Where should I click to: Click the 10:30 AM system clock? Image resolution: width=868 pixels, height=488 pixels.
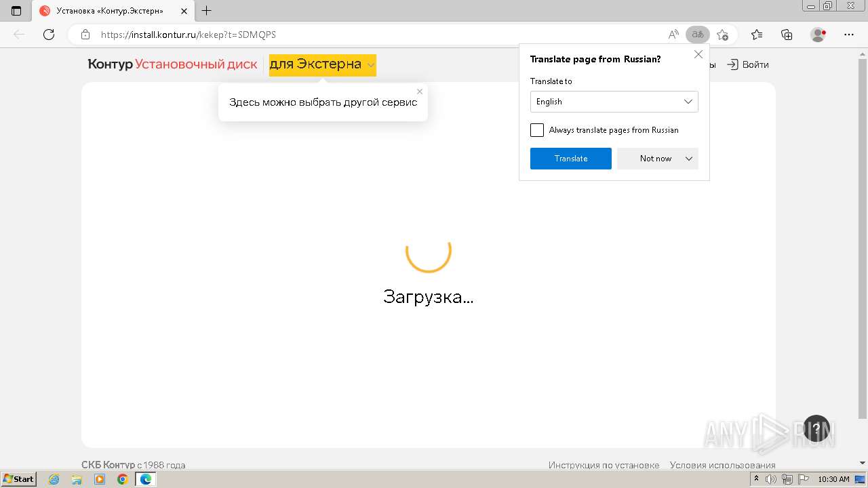click(834, 479)
